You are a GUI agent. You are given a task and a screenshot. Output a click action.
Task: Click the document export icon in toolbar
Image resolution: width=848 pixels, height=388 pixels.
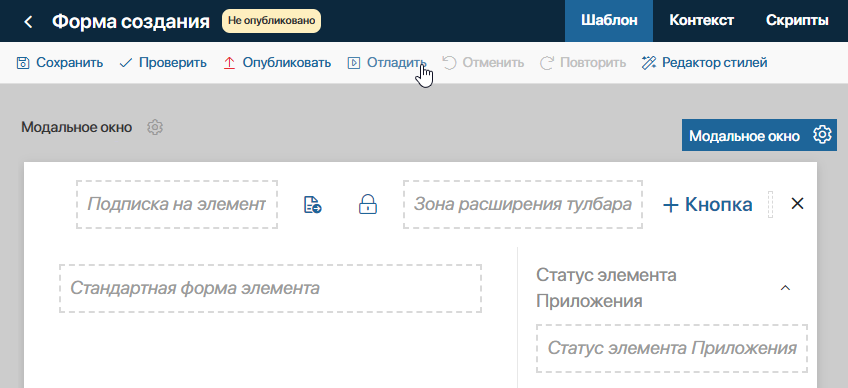tap(312, 205)
